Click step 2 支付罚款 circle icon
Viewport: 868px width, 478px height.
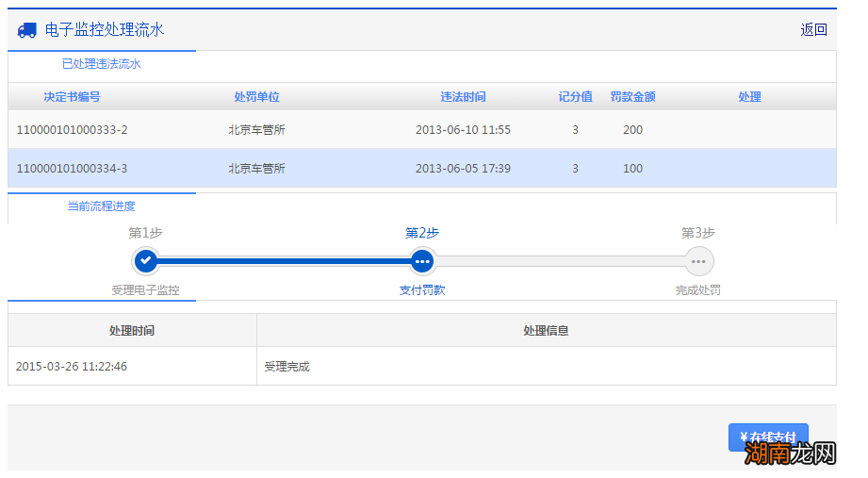[422, 260]
